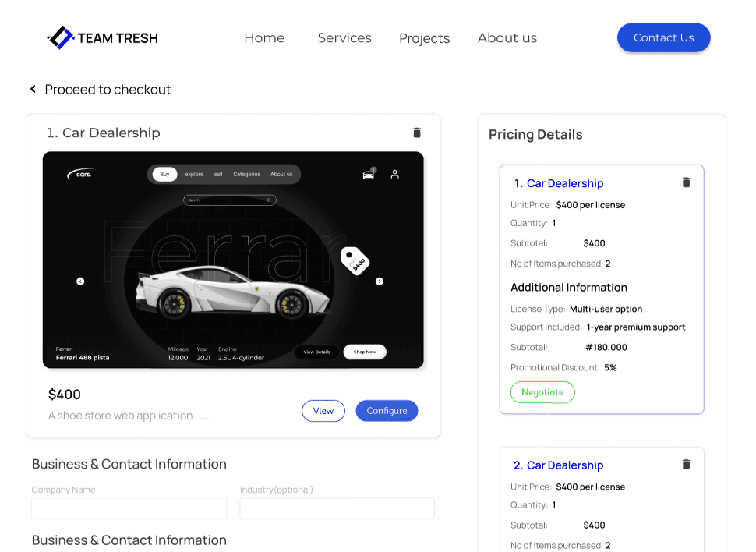
Task: Go to the Projects page
Action: pyautogui.click(x=424, y=38)
